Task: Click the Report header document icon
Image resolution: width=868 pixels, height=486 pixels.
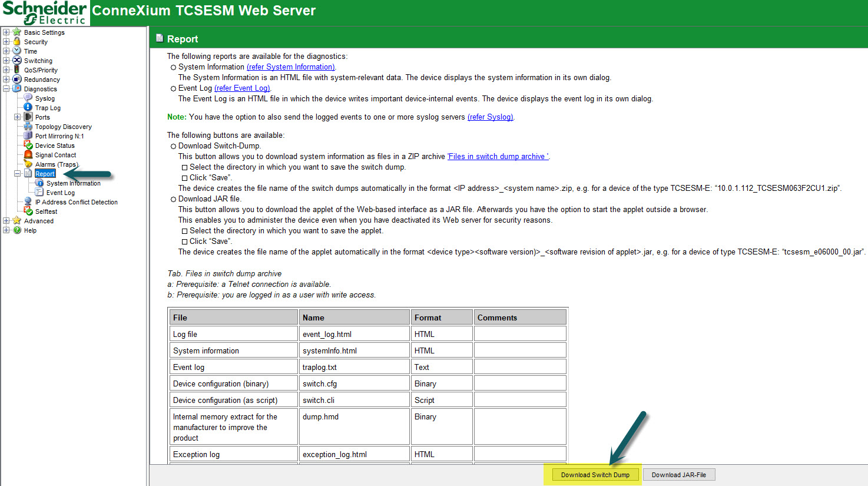Action: point(159,38)
